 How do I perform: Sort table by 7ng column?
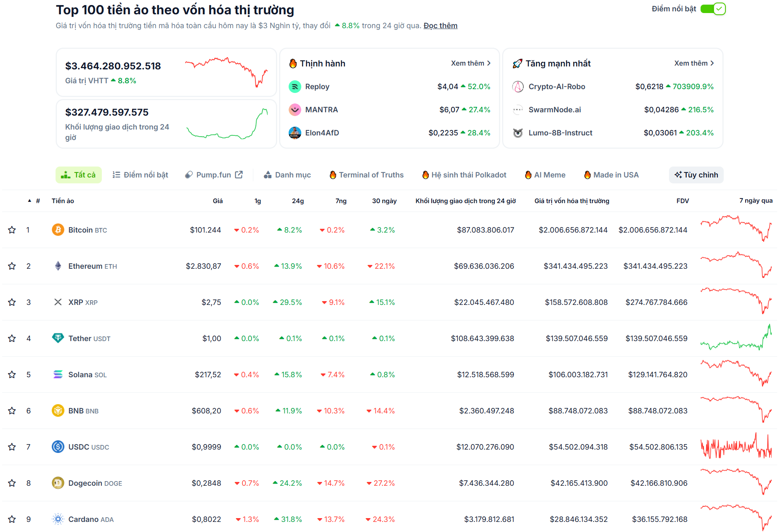pos(341,201)
